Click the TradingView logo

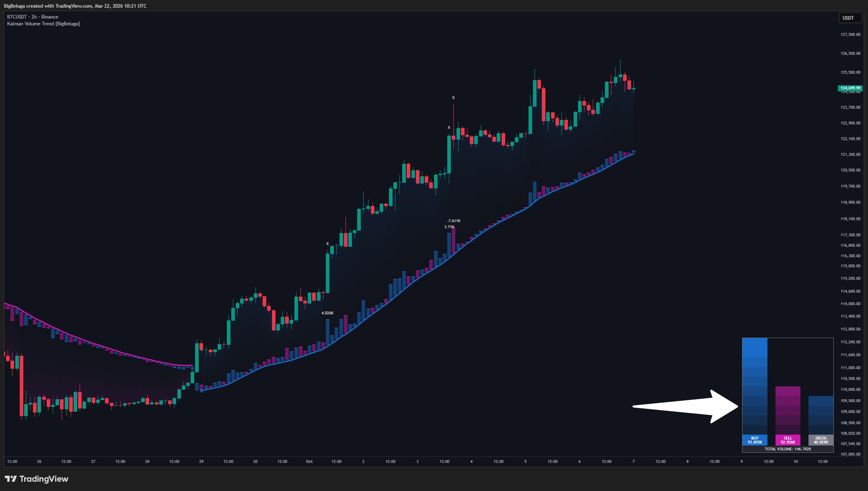click(37, 479)
